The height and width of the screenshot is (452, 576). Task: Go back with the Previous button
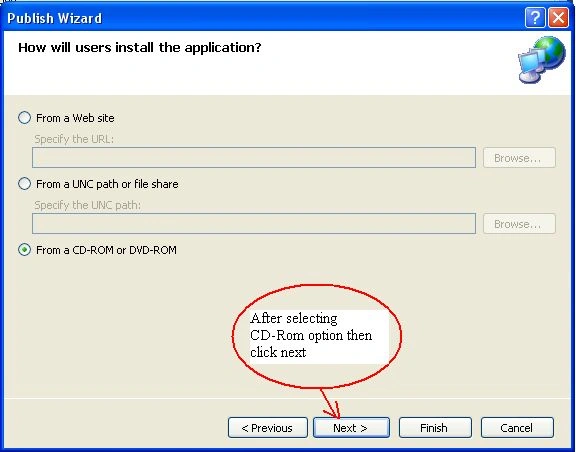tap(267, 427)
